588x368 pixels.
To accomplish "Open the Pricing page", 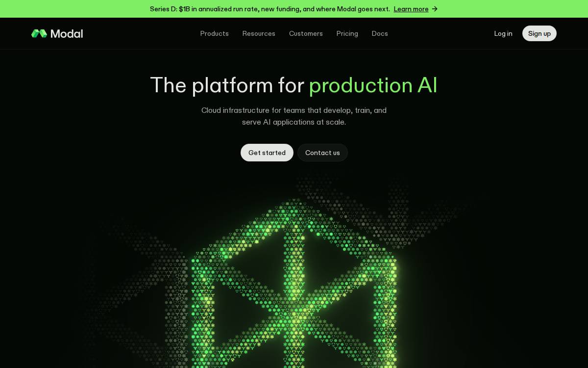I will click(x=347, y=33).
